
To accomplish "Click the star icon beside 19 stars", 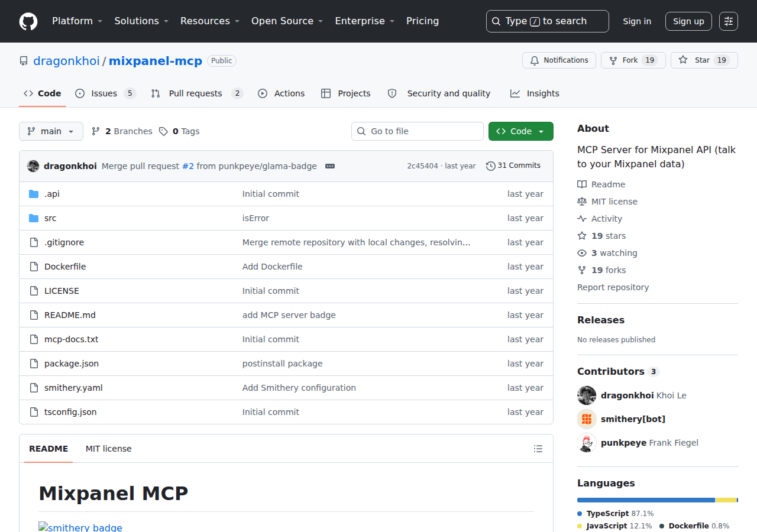I will coord(582,236).
